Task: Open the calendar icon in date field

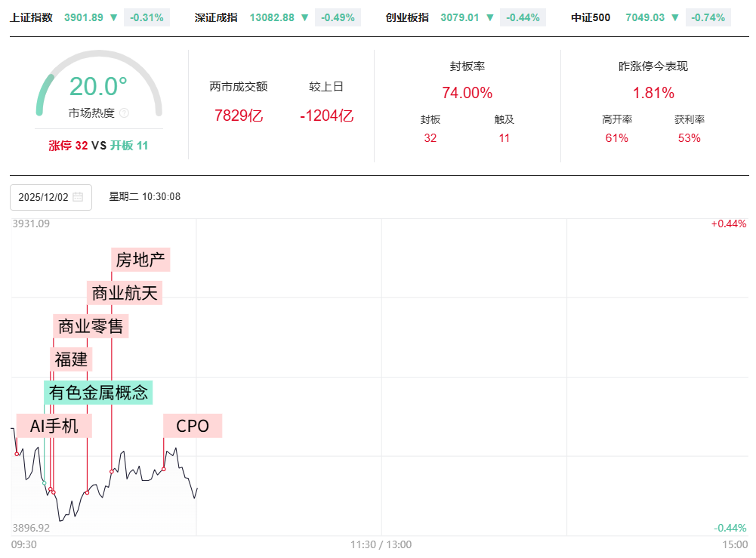Action: [78, 197]
